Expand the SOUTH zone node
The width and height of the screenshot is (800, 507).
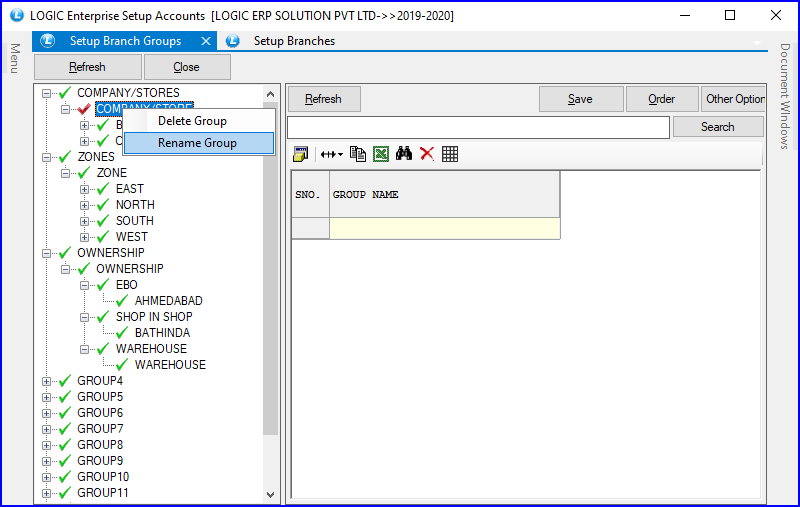[85, 221]
